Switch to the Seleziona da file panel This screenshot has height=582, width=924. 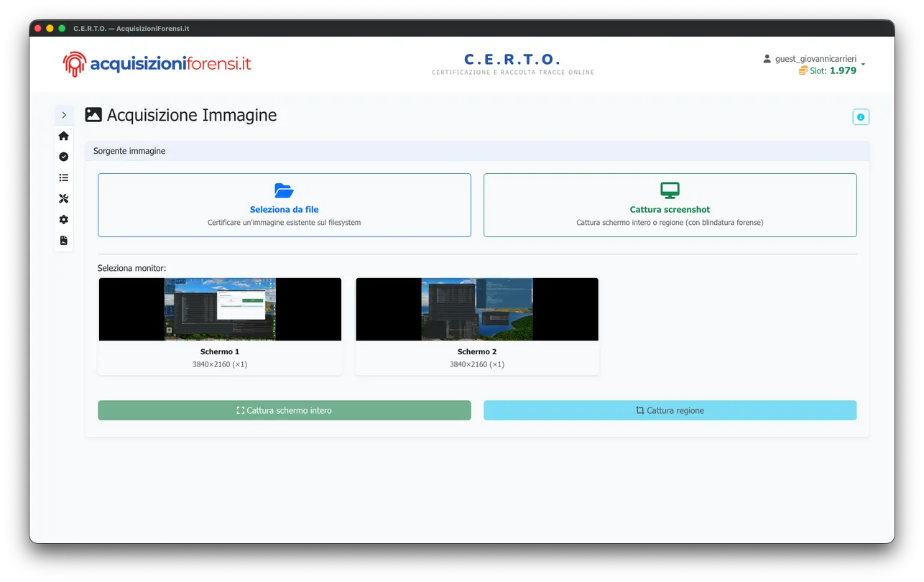click(285, 205)
